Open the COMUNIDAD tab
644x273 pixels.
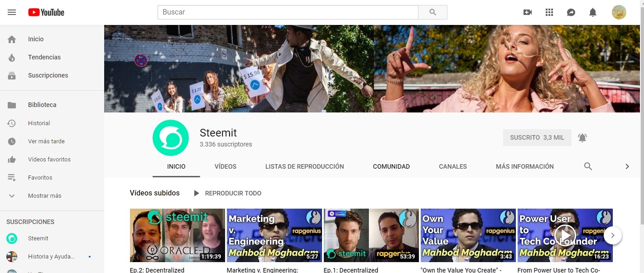tap(391, 166)
